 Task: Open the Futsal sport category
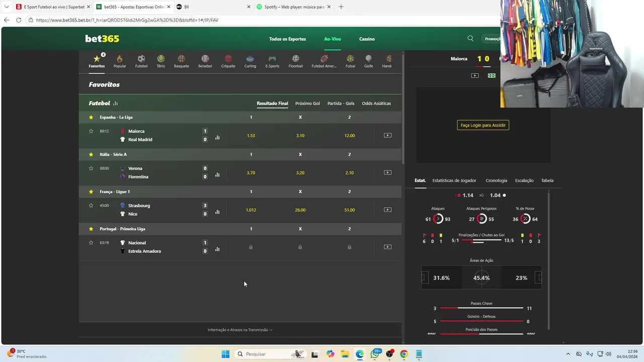coord(350,61)
